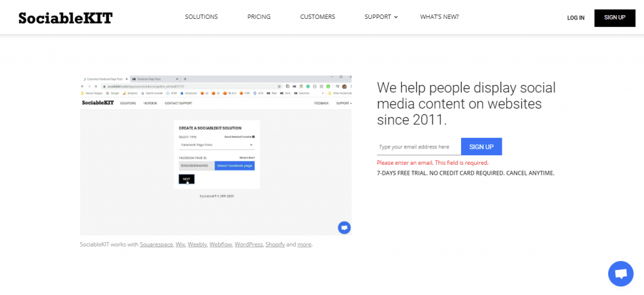Click SUPPORT in the top navigation
644x295 pixels.
378,17
